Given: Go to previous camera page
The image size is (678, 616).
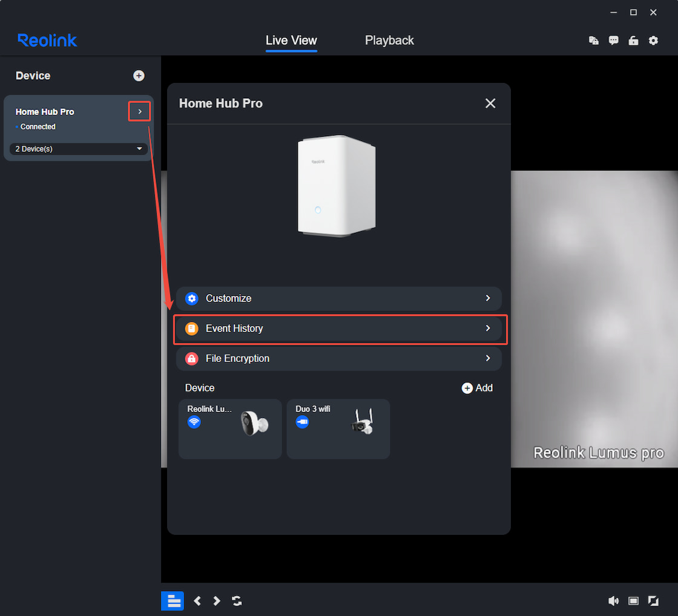Looking at the screenshot, I should [x=197, y=601].
